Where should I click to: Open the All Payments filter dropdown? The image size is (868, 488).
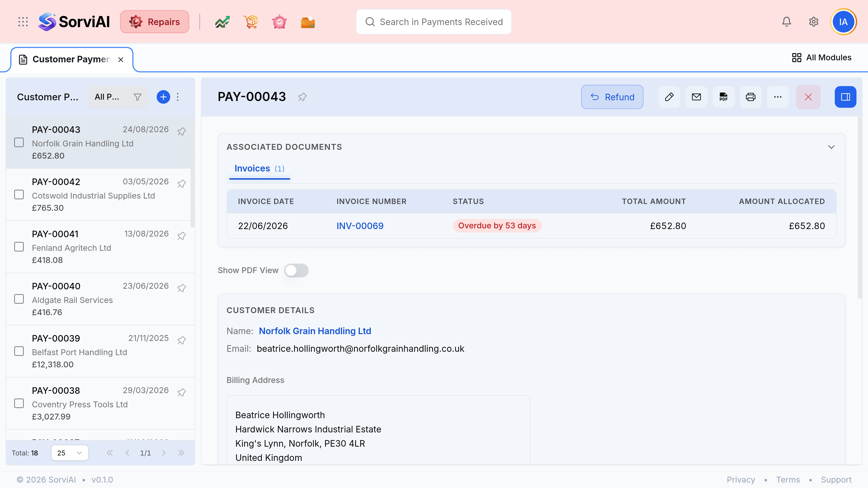tap(107, 97)
